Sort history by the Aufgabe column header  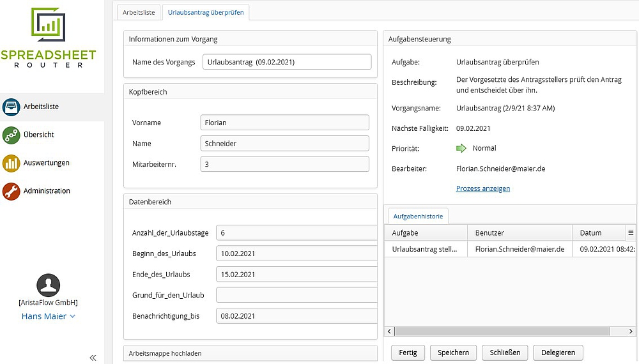426,233
